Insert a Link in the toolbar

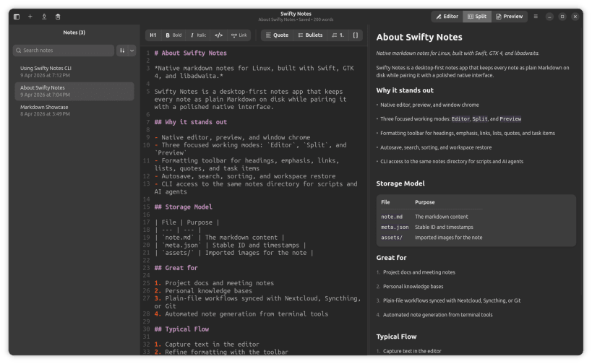239,35
